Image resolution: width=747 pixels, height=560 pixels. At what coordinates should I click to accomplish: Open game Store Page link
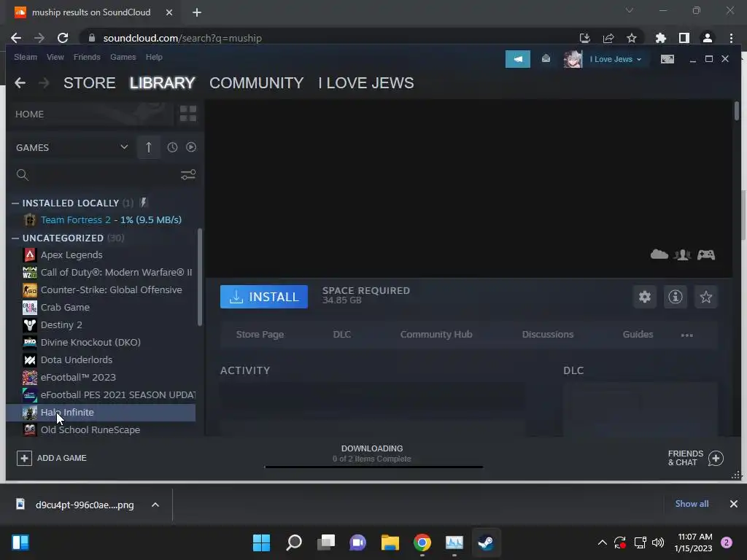click(x=260, y=334)
